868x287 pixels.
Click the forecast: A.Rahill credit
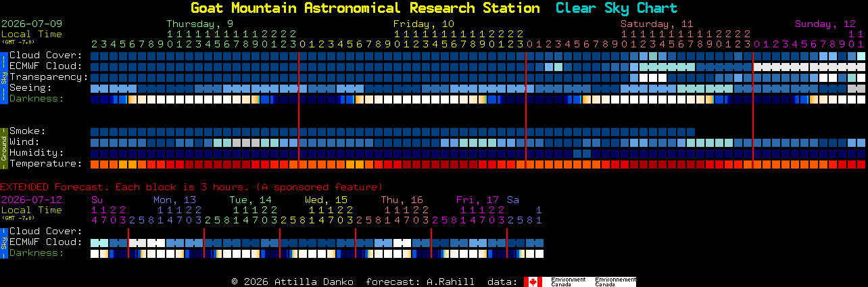click(420, 282)
